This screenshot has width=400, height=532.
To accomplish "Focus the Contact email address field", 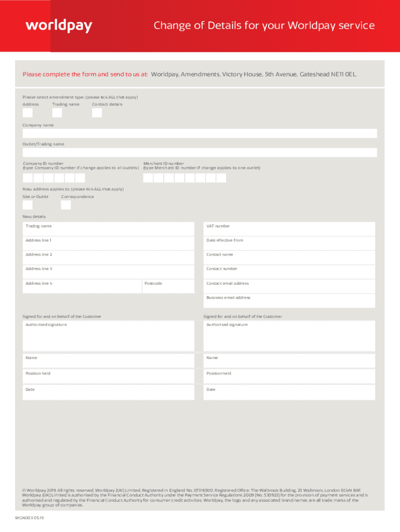I will tap(289, 286).
